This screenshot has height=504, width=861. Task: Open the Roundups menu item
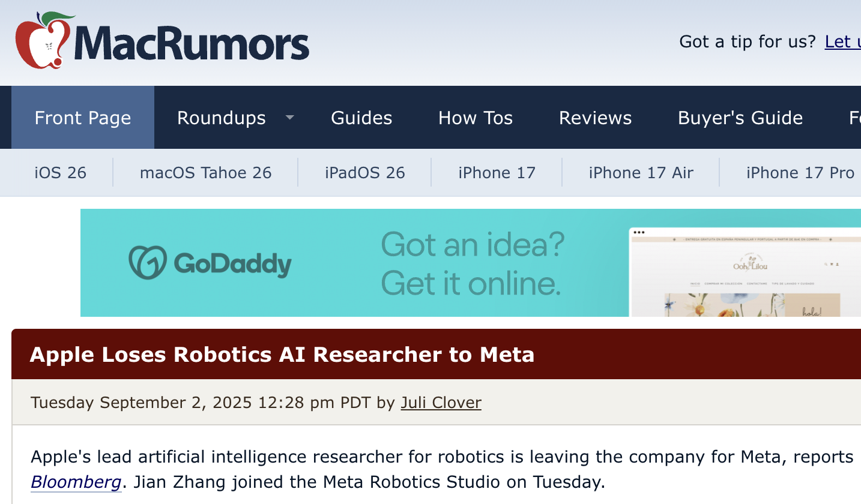(221, 118)
